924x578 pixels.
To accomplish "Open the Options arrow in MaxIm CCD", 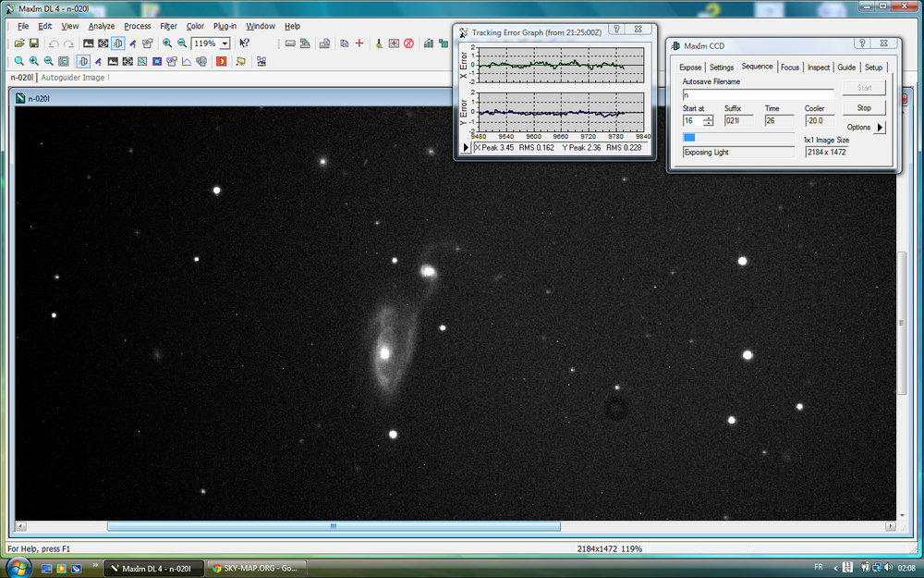I will tap(880, 127).
